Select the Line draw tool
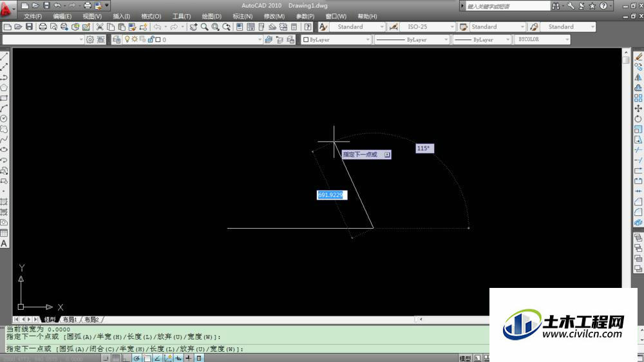644x362 pixels. tap(4, 56)
